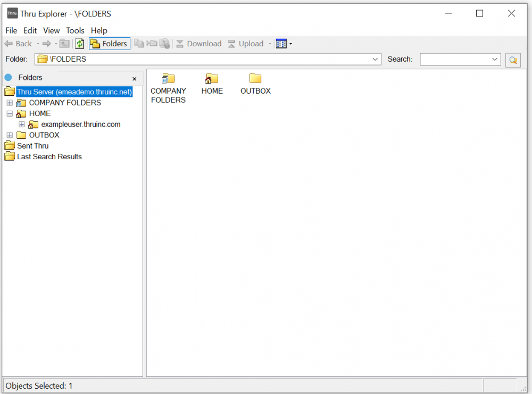Open the COMPANY FOLDERS icon in the main pane
Screen dimensions: 532x394
click(x=168, y=79)
